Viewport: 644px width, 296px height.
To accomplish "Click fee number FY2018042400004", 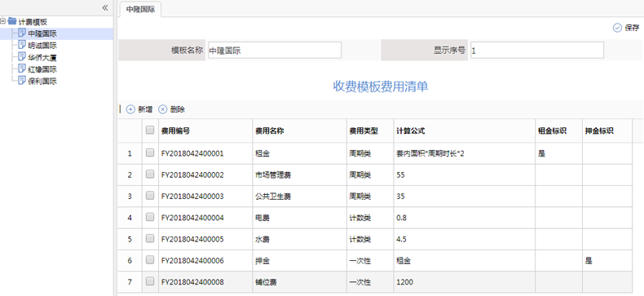I will click(x=192, y=218).
